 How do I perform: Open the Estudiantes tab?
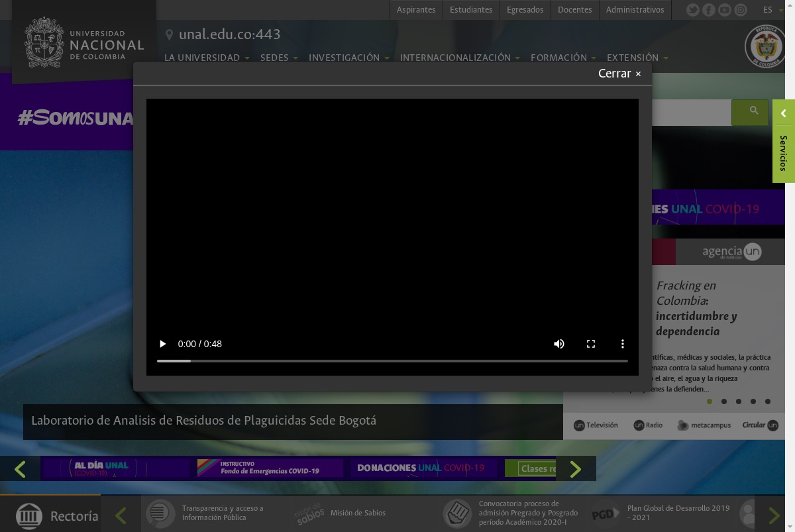coord(471,10)
